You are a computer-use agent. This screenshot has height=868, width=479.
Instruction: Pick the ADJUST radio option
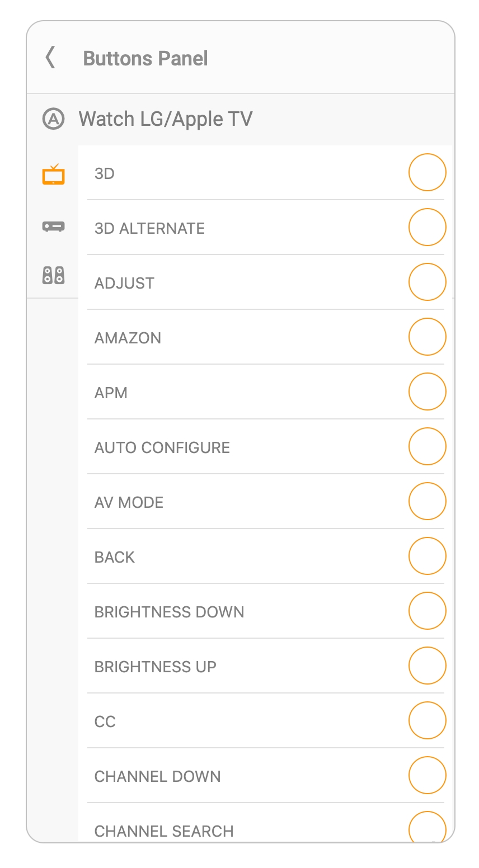(x=427, y=282)
